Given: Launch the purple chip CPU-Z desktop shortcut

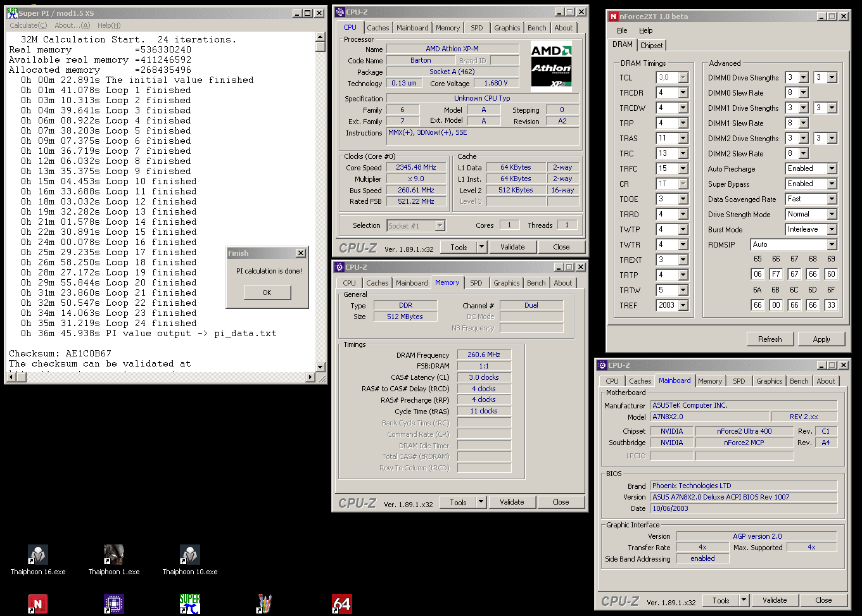Looking at the screenshot, I should click(114, 604).
